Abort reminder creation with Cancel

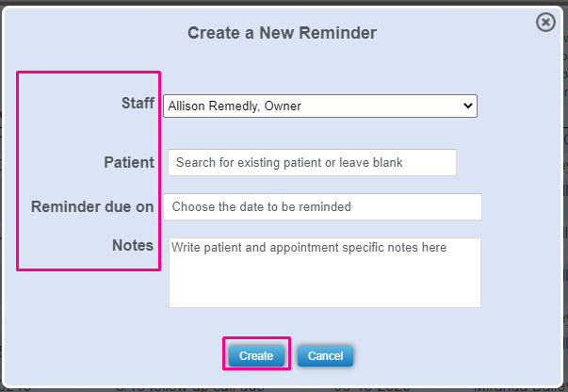(x=325, y=355)
